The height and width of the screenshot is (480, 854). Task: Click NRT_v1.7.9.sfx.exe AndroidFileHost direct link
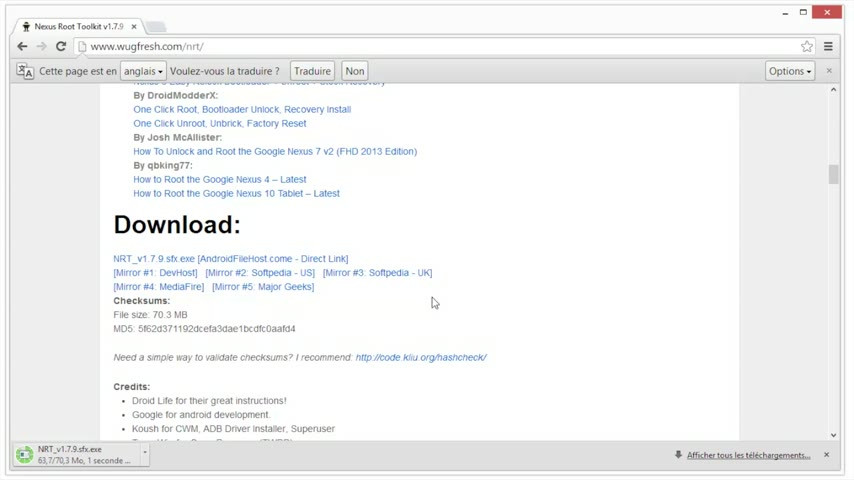tap(231, 259)
